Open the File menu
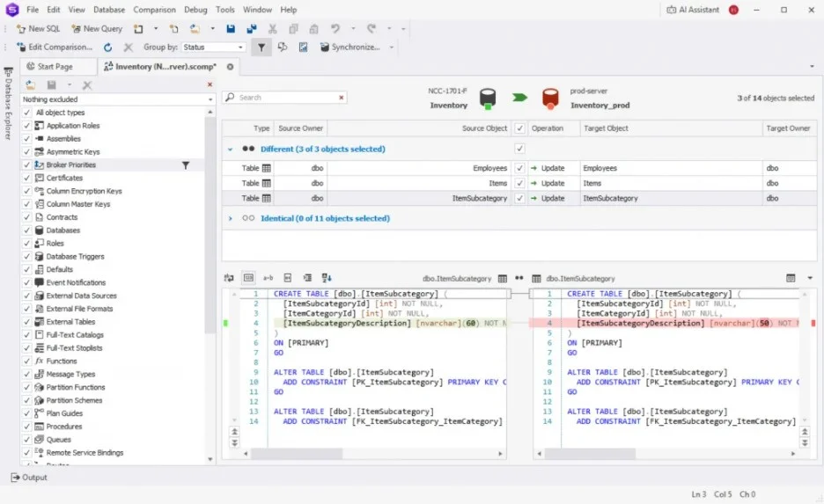This screenshot has height=504, width=824. pyautogui.click(x=33, y=10)
